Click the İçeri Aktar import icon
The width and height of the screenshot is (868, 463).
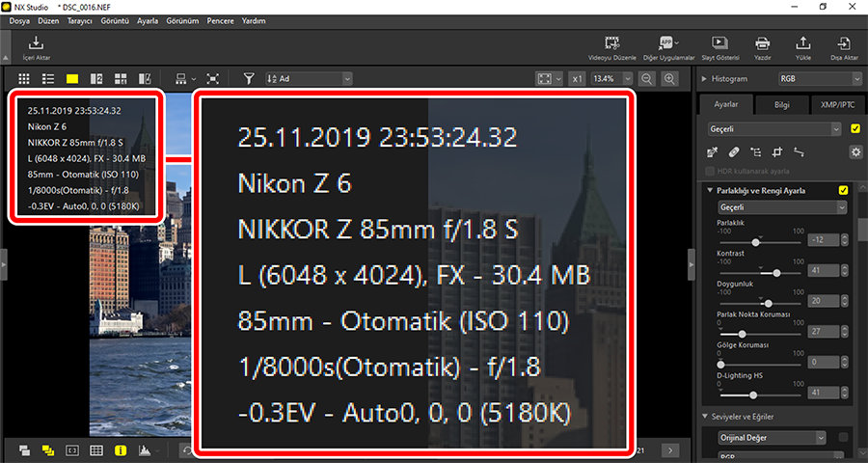[x=36, y=43]
